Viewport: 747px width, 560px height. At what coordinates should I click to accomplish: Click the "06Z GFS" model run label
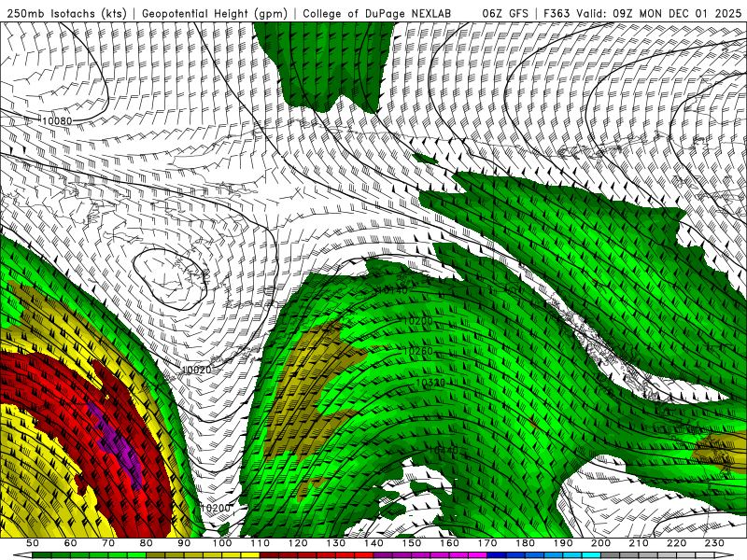click(x=505, y=13)
